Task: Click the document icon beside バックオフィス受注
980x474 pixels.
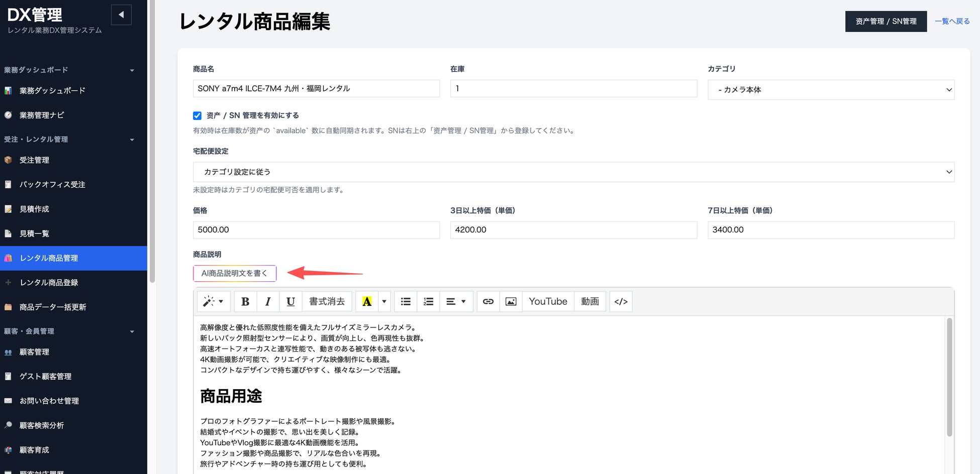Action: tap(8, 184)
